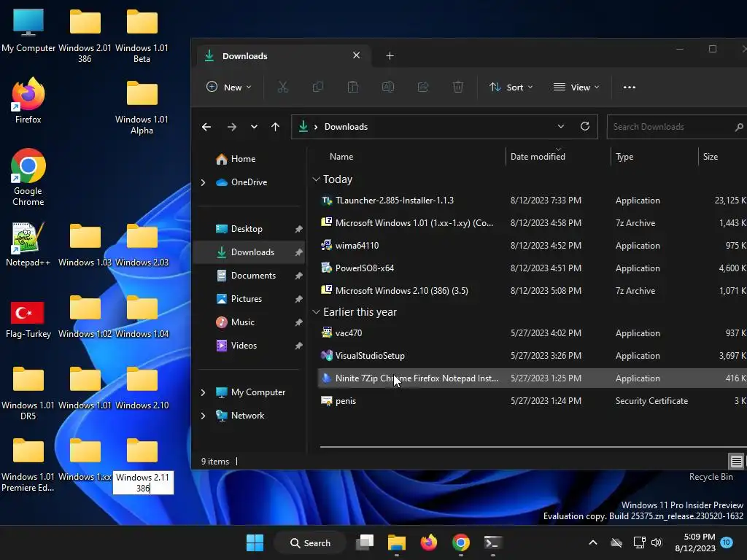Viewport: 747px width, 560px height.
Task: Select My Computer desktop icon
Action: click(28, 30)
